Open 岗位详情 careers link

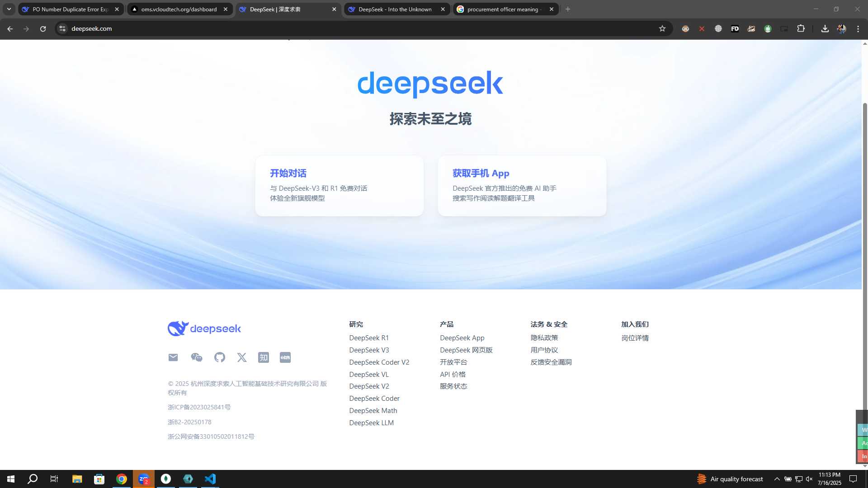click(635, 338)
